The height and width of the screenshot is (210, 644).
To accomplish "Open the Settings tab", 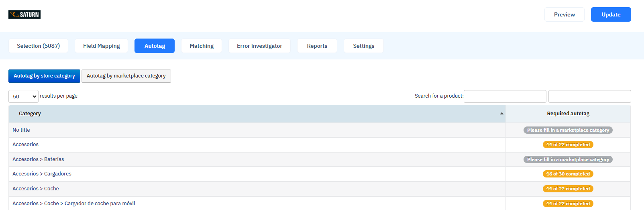I will [x=364, y=46].
